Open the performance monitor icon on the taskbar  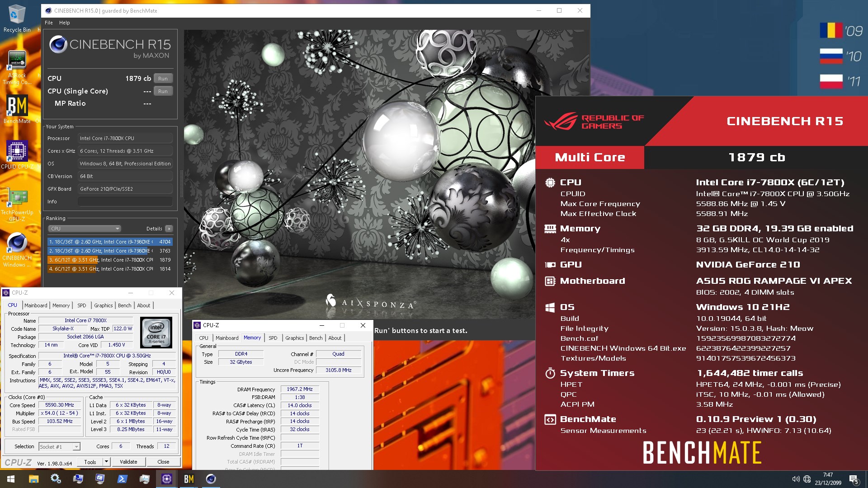click(x=144, y=479)
